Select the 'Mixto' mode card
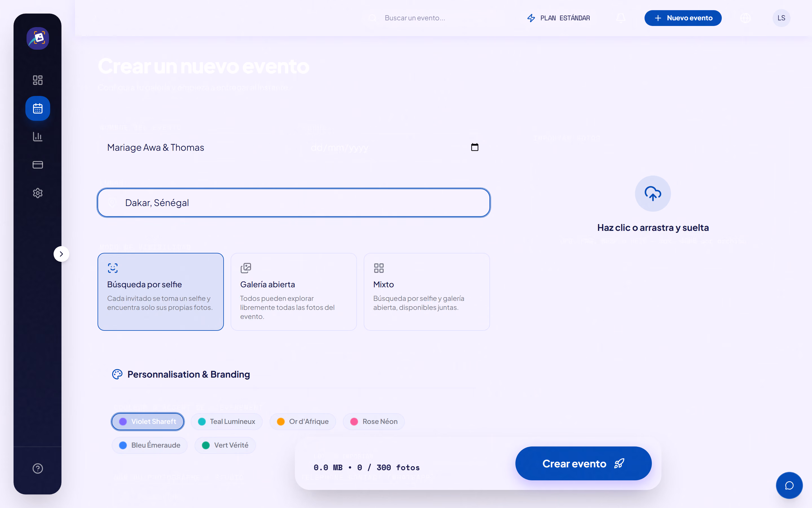 (x=427, y=292)
